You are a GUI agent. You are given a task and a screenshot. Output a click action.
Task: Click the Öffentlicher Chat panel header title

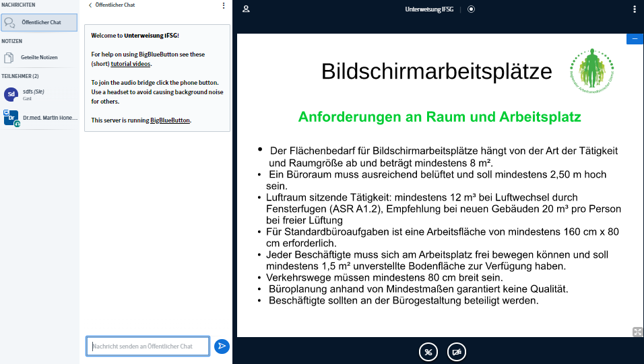click(x=115, y=5)
